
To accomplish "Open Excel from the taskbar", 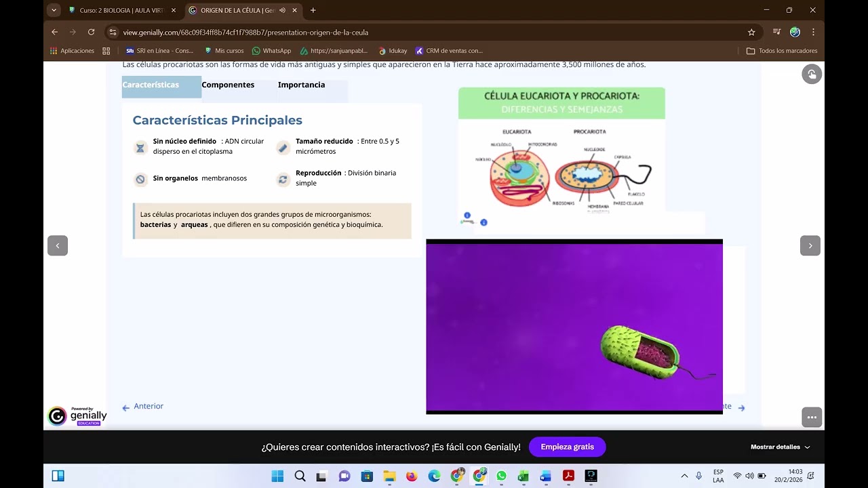I will pyautogui.click(x=524, y=476).
